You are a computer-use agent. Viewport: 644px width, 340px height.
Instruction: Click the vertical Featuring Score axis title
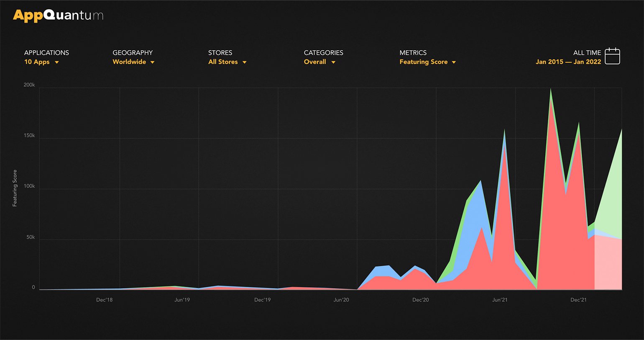(x=15, y=188)
